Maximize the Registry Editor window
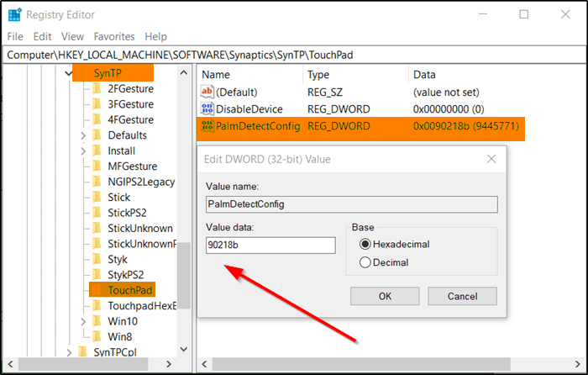Viewport: 588px width, 375px height. tap(524, 14)
